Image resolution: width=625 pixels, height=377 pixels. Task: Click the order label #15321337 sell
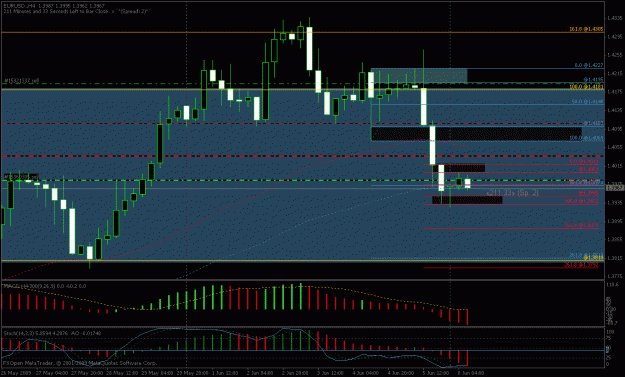pos(22,81)
